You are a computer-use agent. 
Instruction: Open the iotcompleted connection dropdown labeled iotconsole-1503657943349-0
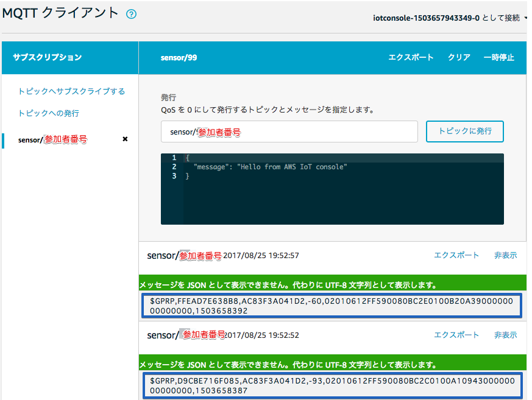450,18
